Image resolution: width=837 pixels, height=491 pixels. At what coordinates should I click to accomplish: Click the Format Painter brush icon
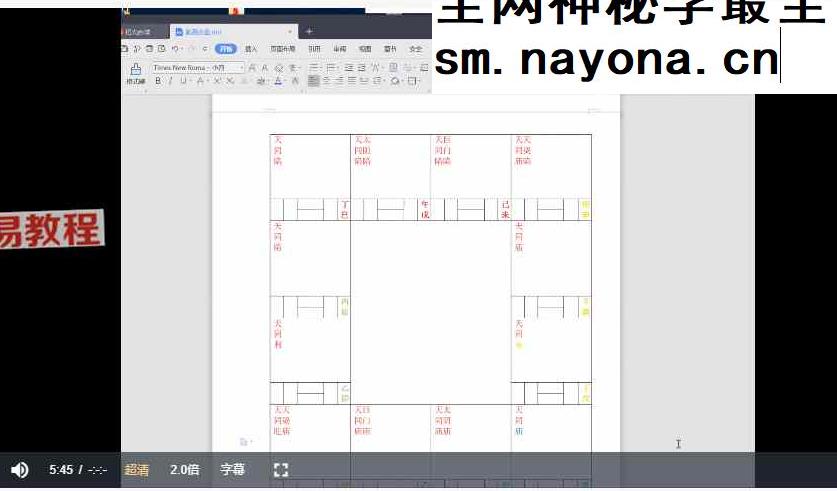pyautogui.click(x=136, y=69)
